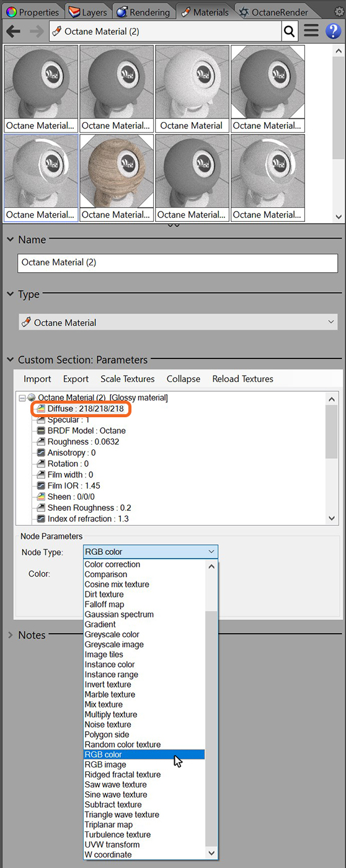Expand the Notes section

pyautogui.click(x=11, y=635)
